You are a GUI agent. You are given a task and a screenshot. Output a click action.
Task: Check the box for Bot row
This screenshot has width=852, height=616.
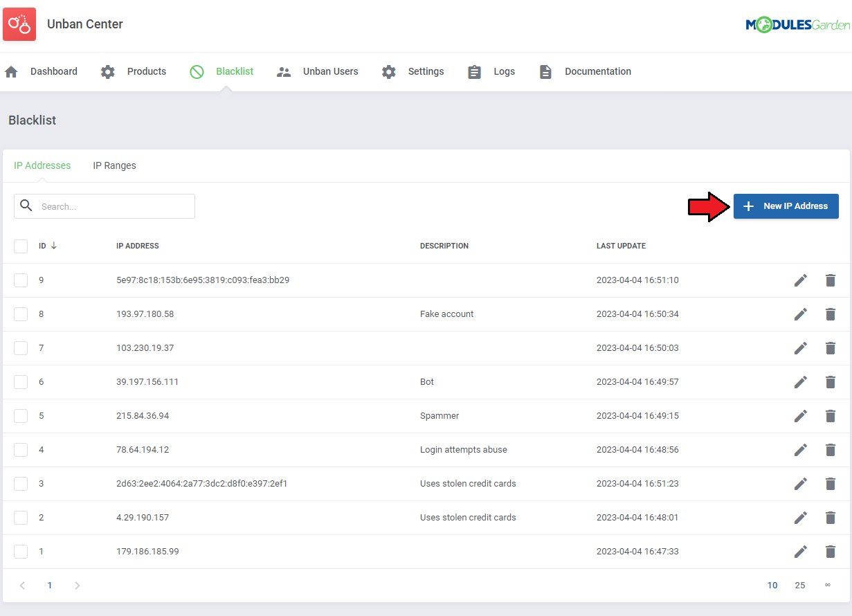pos(21,382)
